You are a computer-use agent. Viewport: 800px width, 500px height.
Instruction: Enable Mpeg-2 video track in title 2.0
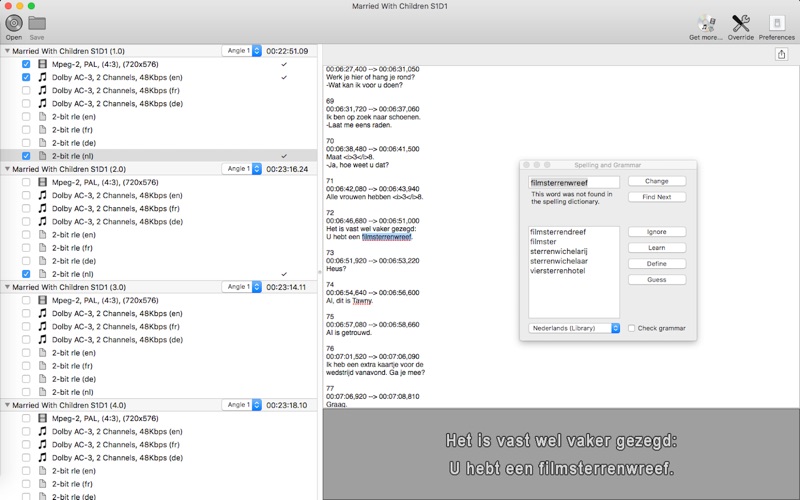26,182
